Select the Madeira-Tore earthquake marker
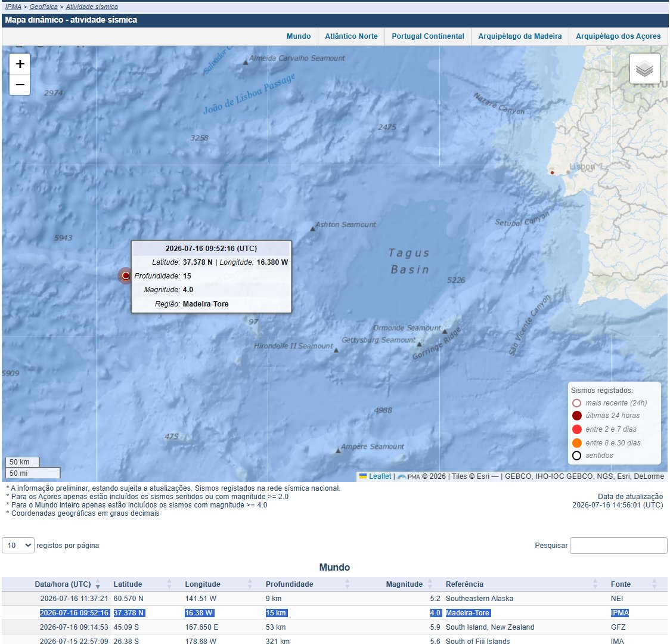The width and height of the screenshot is (670, 644). (x=125, y=275)
